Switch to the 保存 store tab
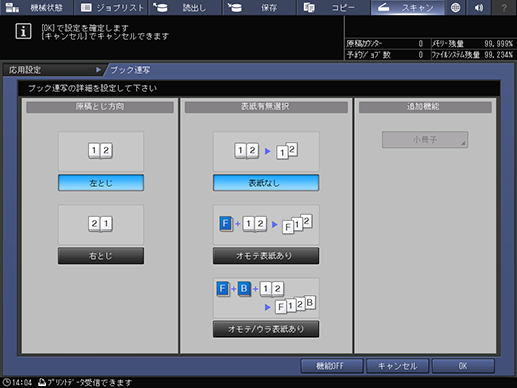 [x=260, y=7]
